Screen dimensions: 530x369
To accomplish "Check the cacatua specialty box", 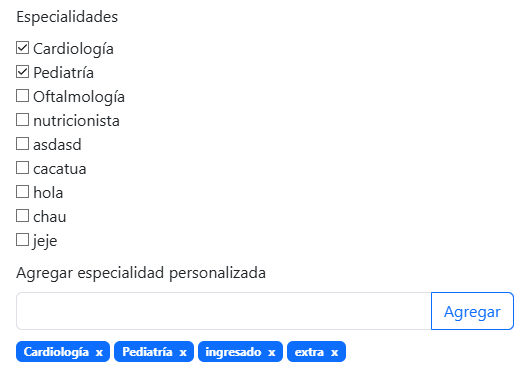I will point(22,168).
